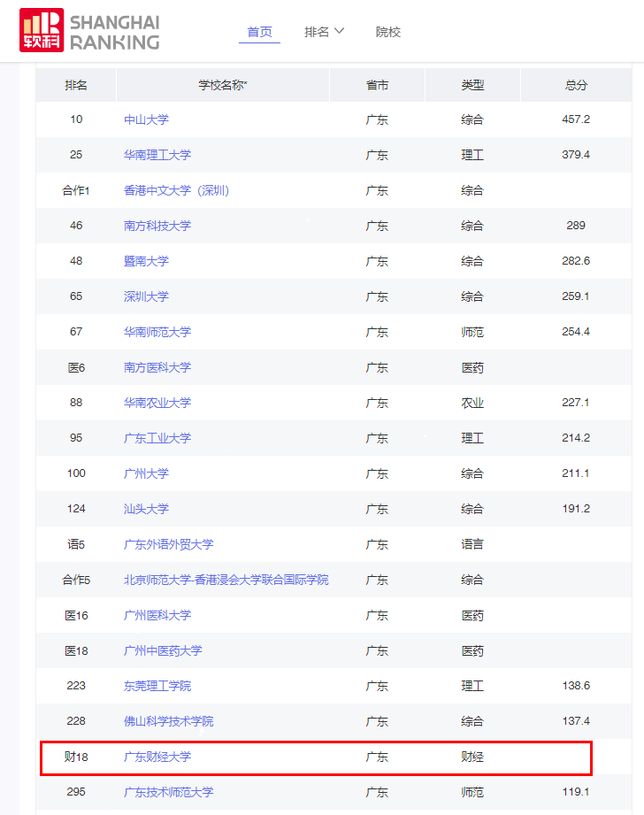Click the 排名 column header
644x815 pixels.
pos(76,85)
